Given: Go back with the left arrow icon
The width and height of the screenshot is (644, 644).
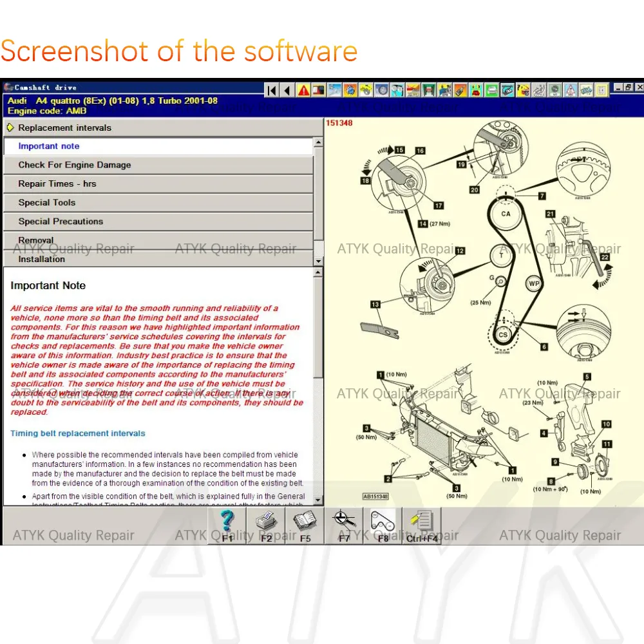Looking at the screenshot, I should tap(287, 90).
